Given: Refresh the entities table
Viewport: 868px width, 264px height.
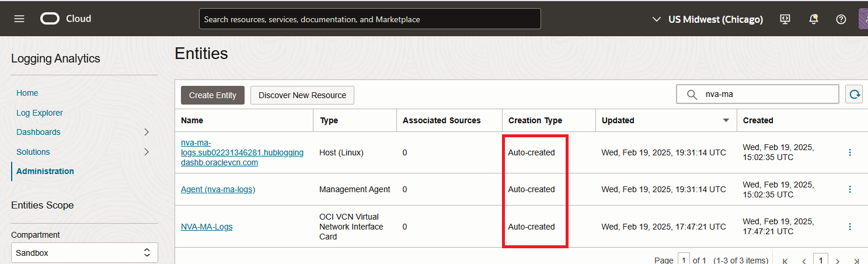Looking at the screenshot, I should tap(855, 94).
